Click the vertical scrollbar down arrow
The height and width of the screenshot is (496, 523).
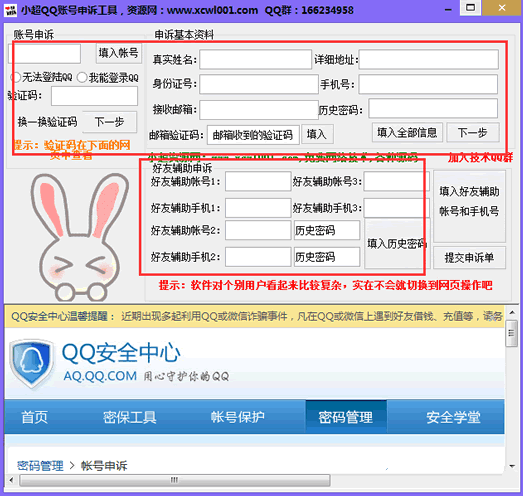512,466
